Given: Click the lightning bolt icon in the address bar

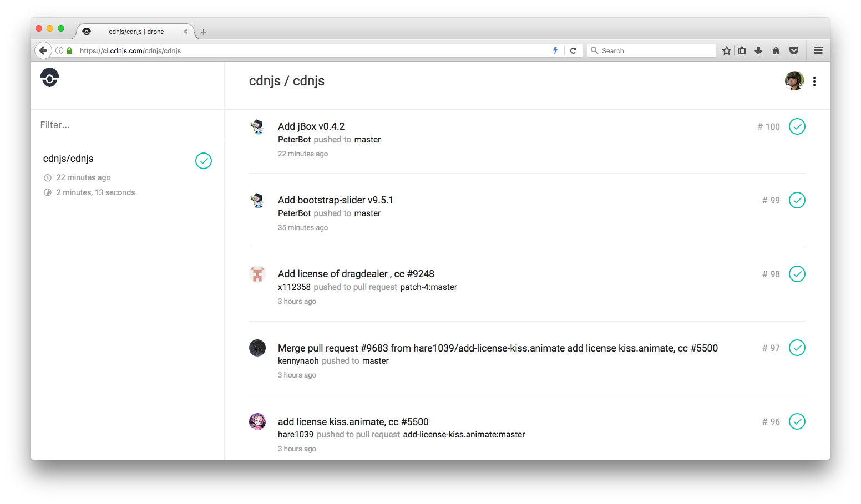Looking at the screenshot, I should point(555,50).
